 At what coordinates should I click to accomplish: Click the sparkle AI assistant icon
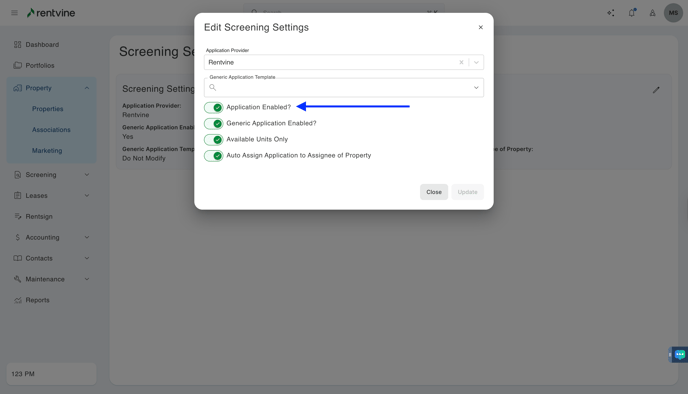click(611, 13)
